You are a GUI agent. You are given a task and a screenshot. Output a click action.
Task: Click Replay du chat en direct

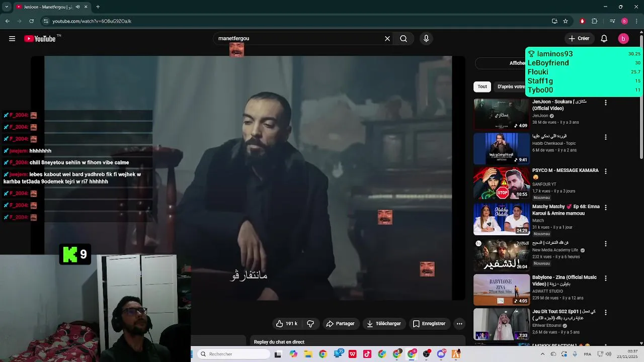(279, 342)
